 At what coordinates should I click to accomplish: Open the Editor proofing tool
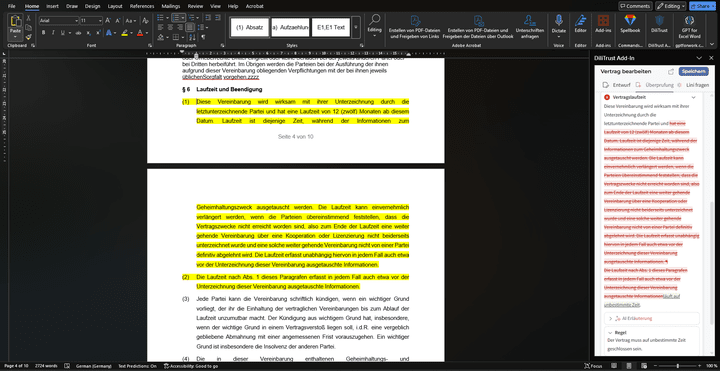tap(580, 24)
